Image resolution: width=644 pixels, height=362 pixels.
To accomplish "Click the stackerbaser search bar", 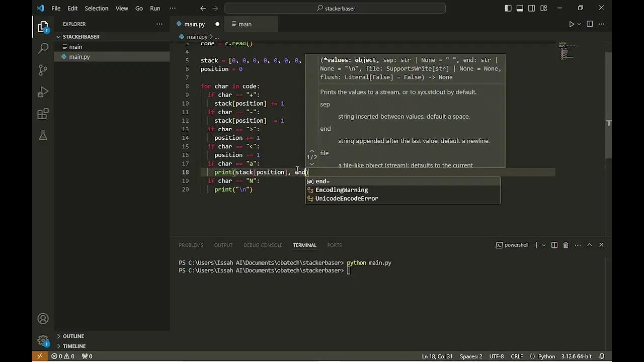I will (335, 8).
